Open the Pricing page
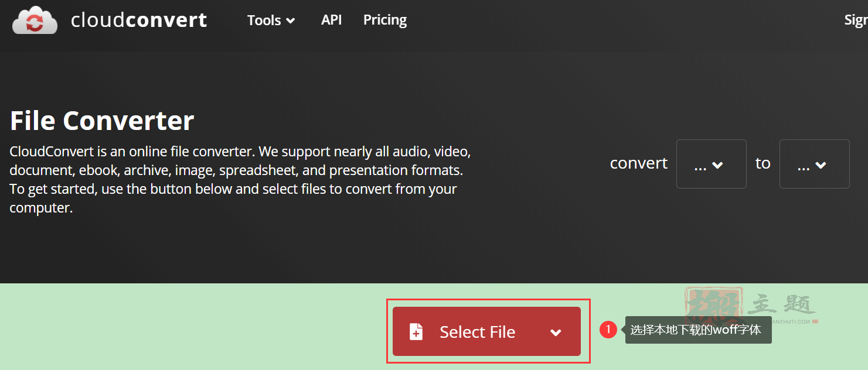 (385, 20)
